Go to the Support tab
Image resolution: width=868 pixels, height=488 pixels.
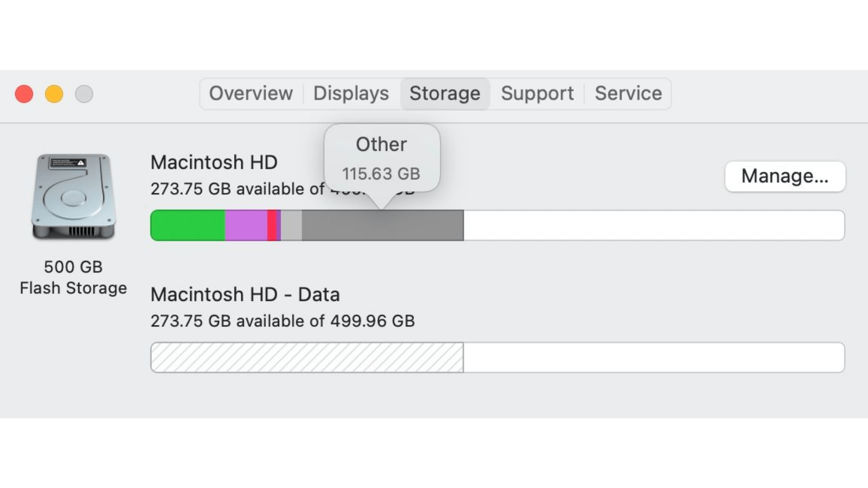537,94
